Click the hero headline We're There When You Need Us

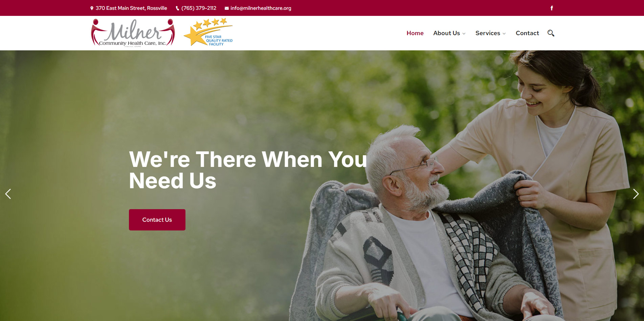(248, 170)
